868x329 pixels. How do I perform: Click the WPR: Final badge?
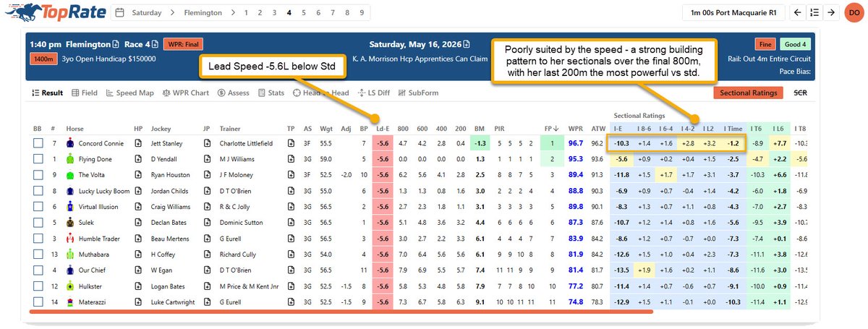(x=184, y=44)
